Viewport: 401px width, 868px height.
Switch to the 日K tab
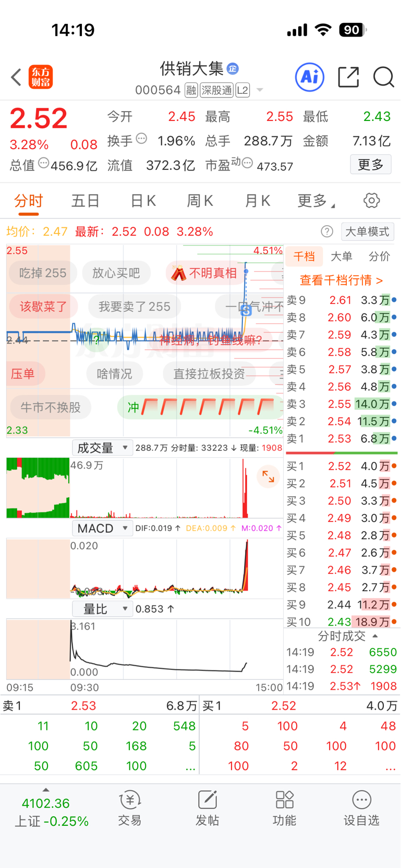tap(143, 201)
